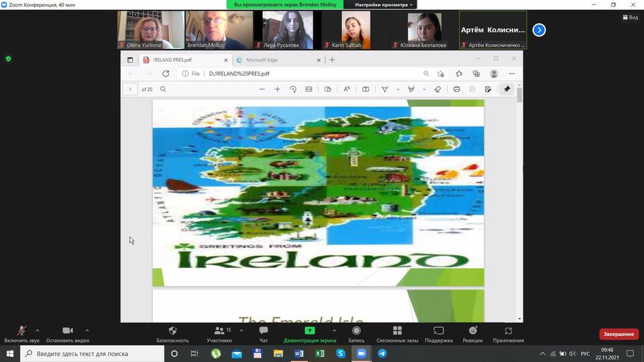Screen dimensions: 644x362
Task: Open Вид view layout button
Action: (x=631, y=17)
